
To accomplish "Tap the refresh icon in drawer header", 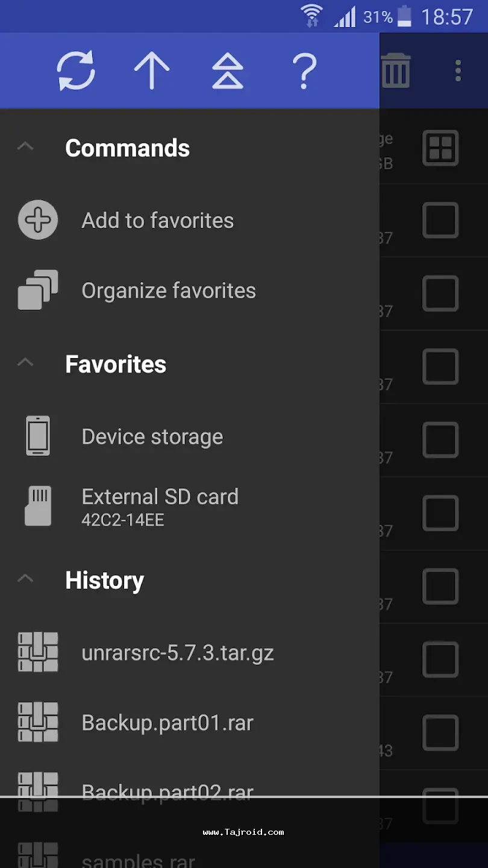I will [x=76, y=71].
